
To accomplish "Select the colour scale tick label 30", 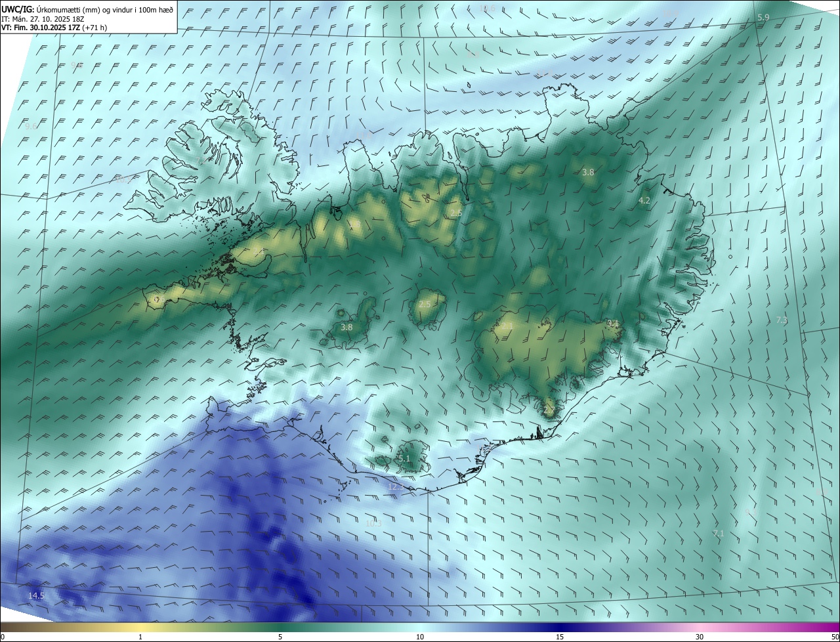I will click(x=700, y=637).
